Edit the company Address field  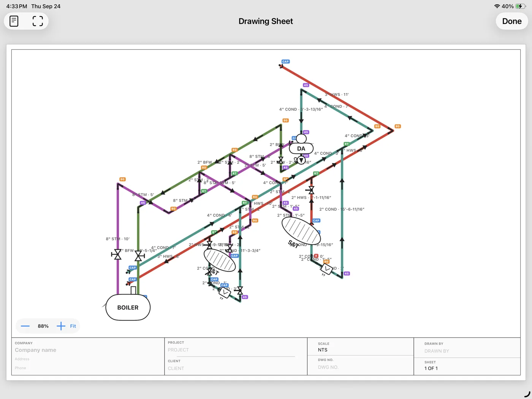coord(22,359)
